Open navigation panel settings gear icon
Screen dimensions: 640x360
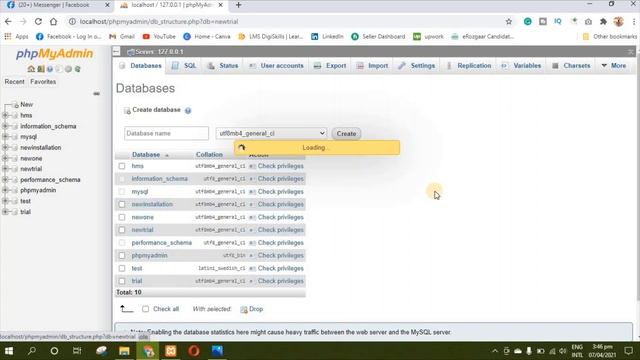[x=68, y=69]
